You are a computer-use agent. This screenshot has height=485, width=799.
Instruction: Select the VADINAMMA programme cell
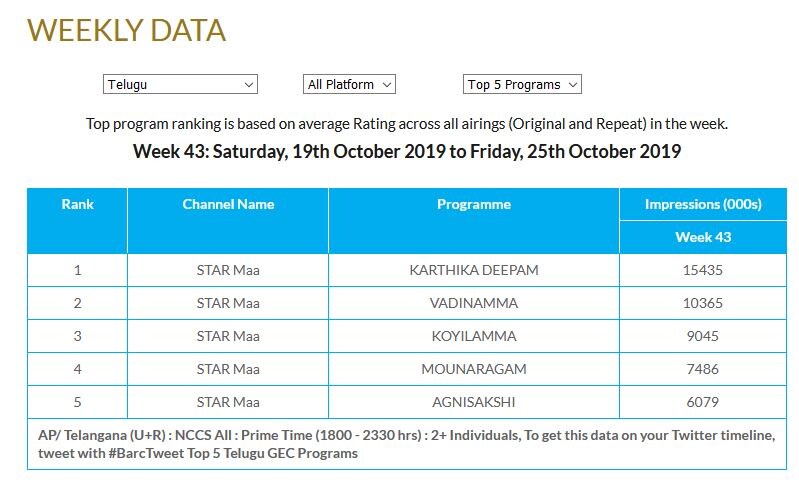(474, 303)
